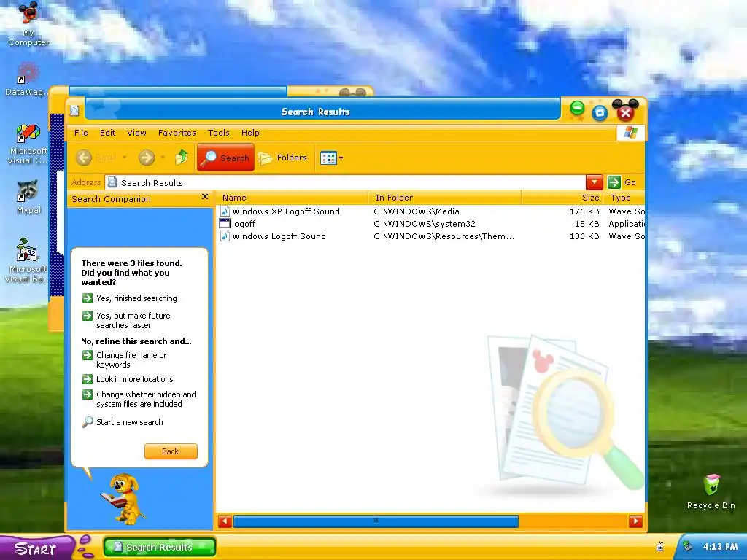This screenshot has width=747, height=560.
Task: Go up one folder level
Action: 182,157
